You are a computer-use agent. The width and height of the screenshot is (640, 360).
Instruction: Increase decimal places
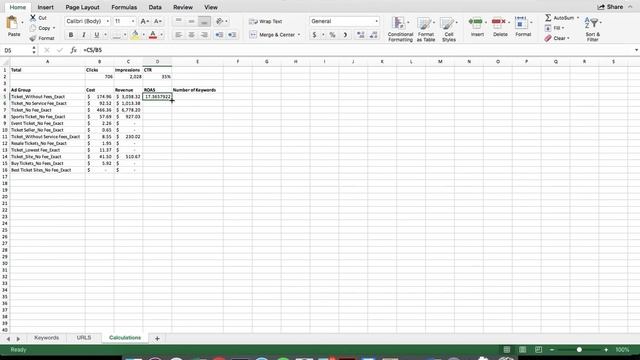(x=360, y=35)
